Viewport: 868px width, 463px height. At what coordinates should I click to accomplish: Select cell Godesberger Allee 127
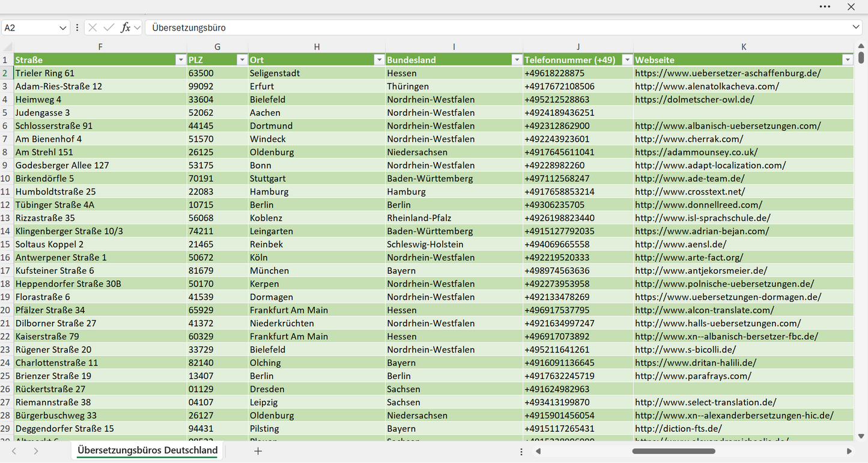pos(100,165)
